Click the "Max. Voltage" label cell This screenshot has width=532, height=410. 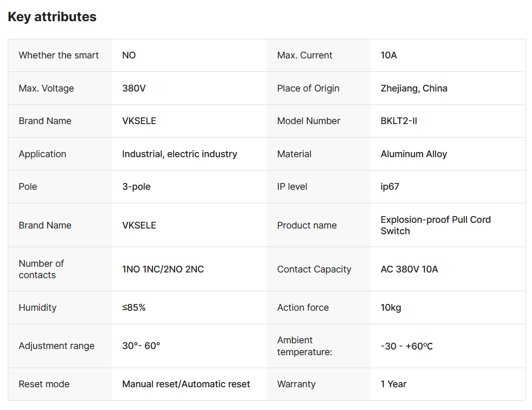coord(46,88)
